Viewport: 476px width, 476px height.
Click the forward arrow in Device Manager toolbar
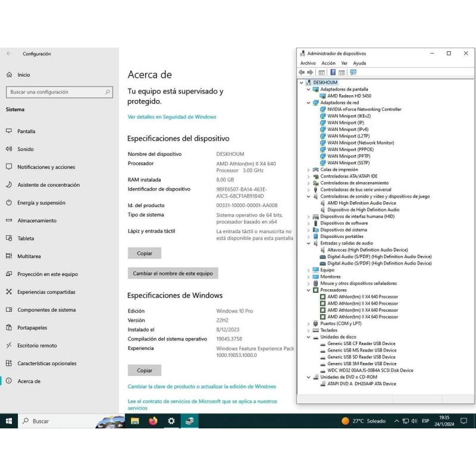(x=310, y=72)
